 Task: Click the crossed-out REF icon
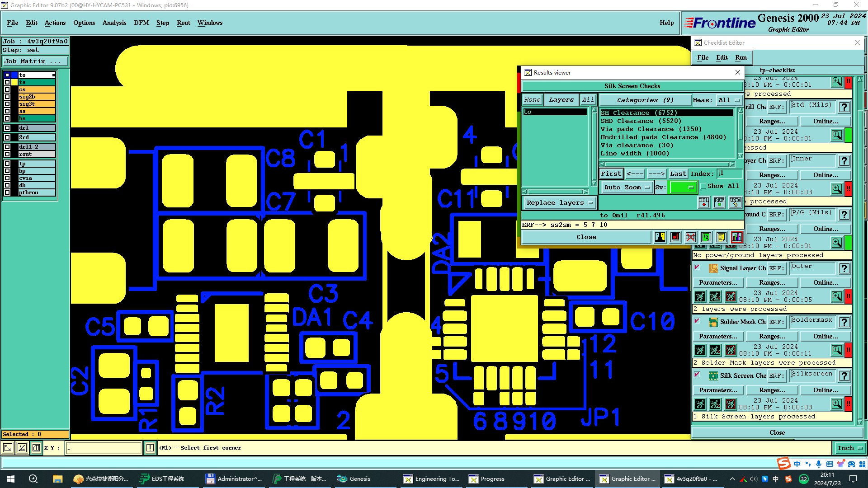[x=691, y=237]
